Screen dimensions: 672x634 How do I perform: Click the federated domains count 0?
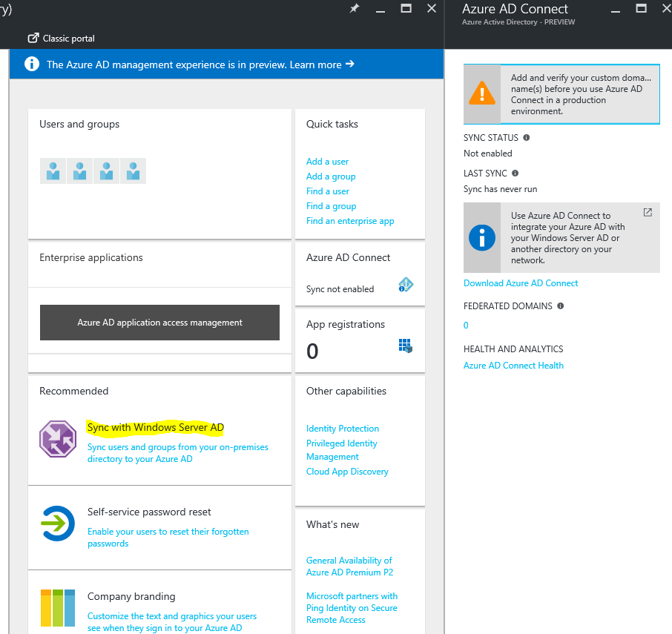point(466,325)
